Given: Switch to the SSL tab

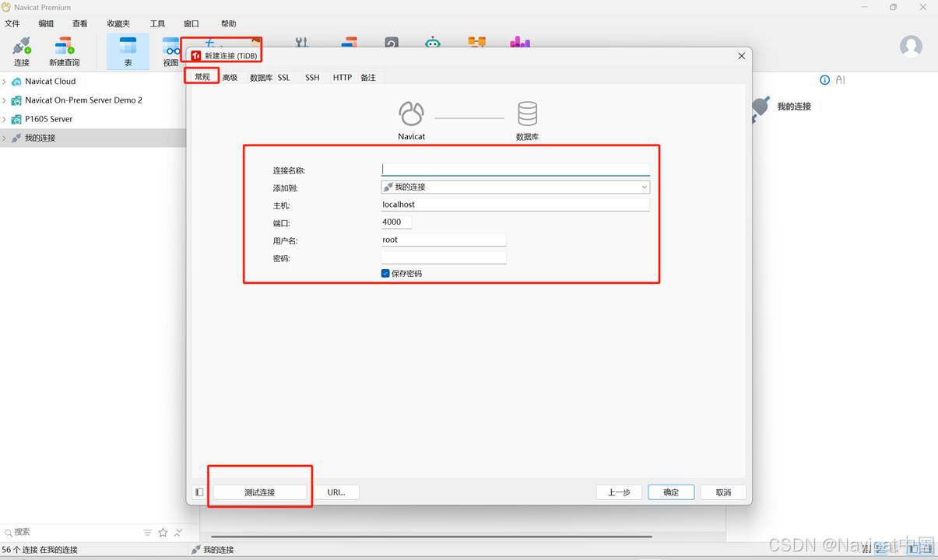Looking at the screenshot, I should coord(284,78).
